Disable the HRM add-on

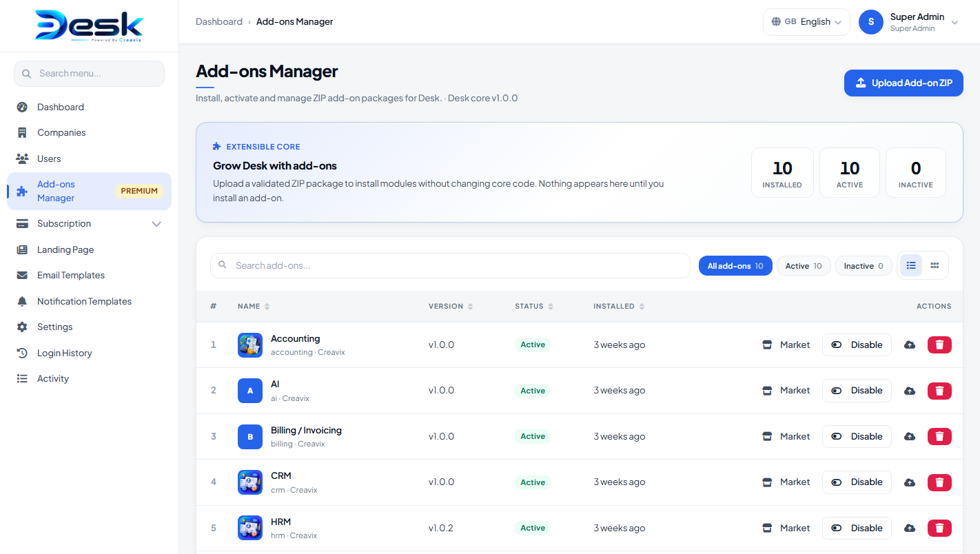[857, 528]
